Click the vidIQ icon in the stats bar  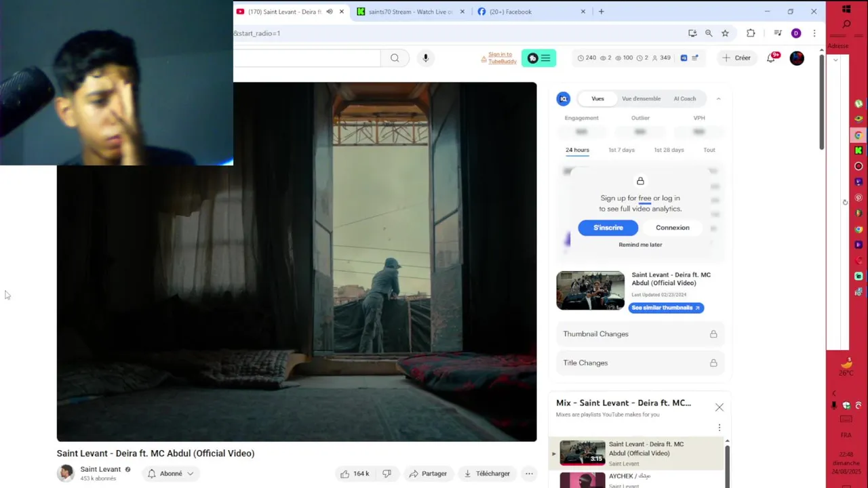tap(684, 58)
